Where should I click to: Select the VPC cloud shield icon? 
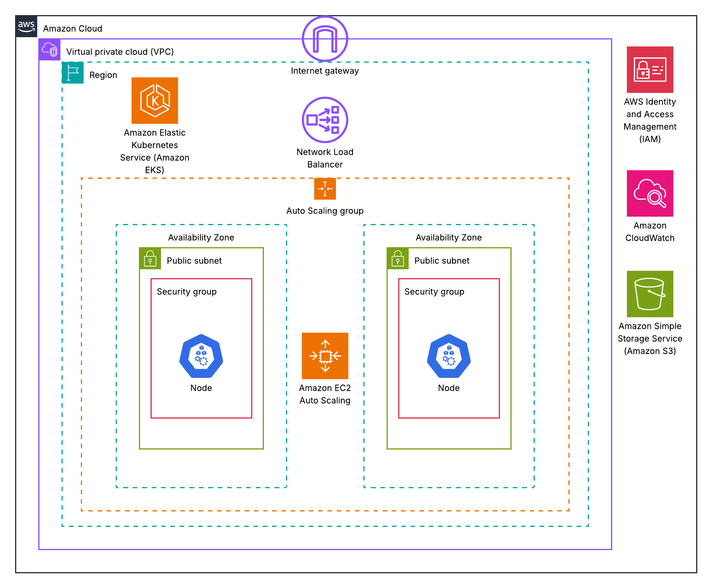pos(50,50)
